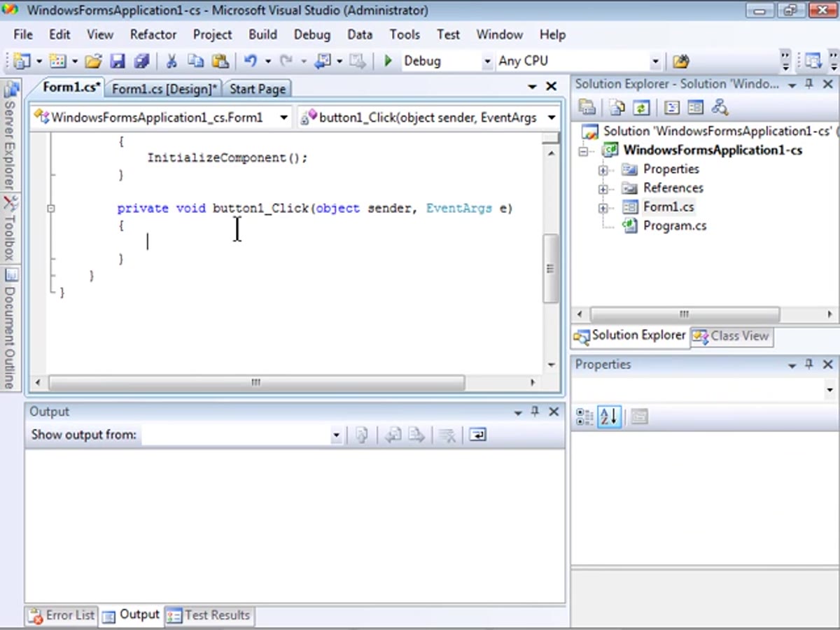This screenshot has height=630, width=840.
Task: Open the Debug menu
Action: 312,34
